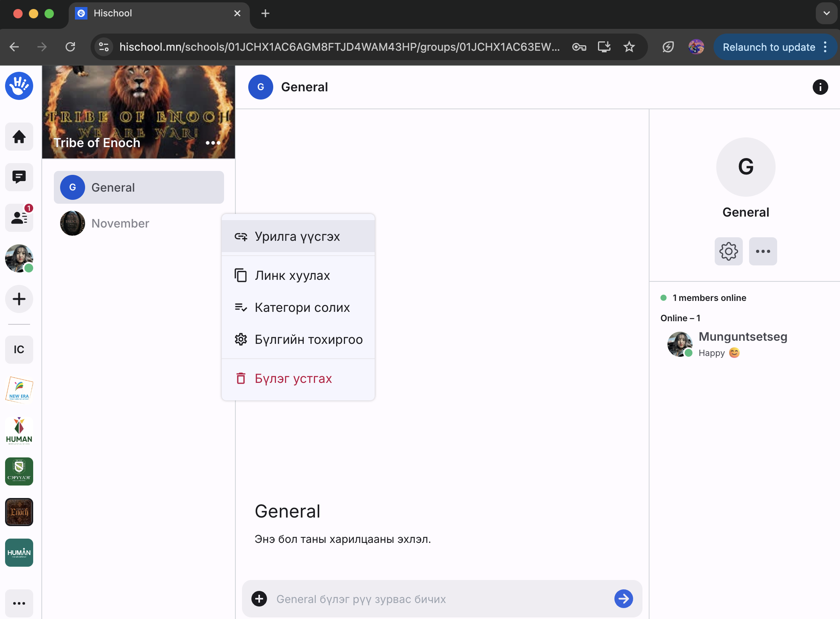The height and width of the screenshot is (619, 840).
Task: Click Relaunch to update button
Action: [769, 47]
